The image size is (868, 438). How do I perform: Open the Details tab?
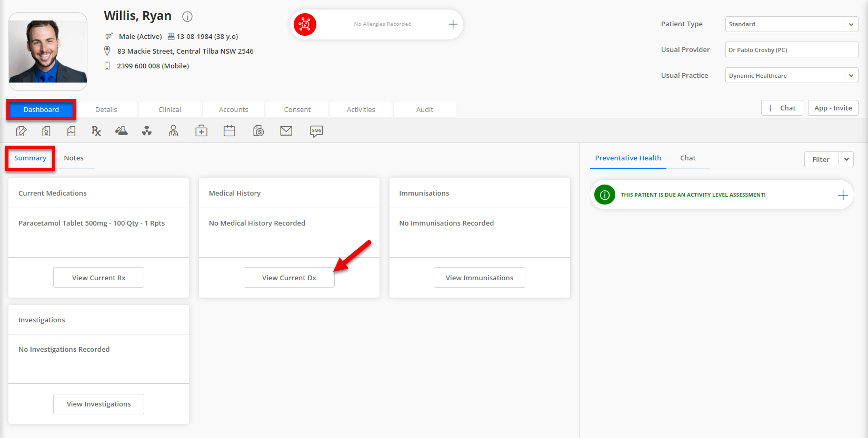click(106, 109)
